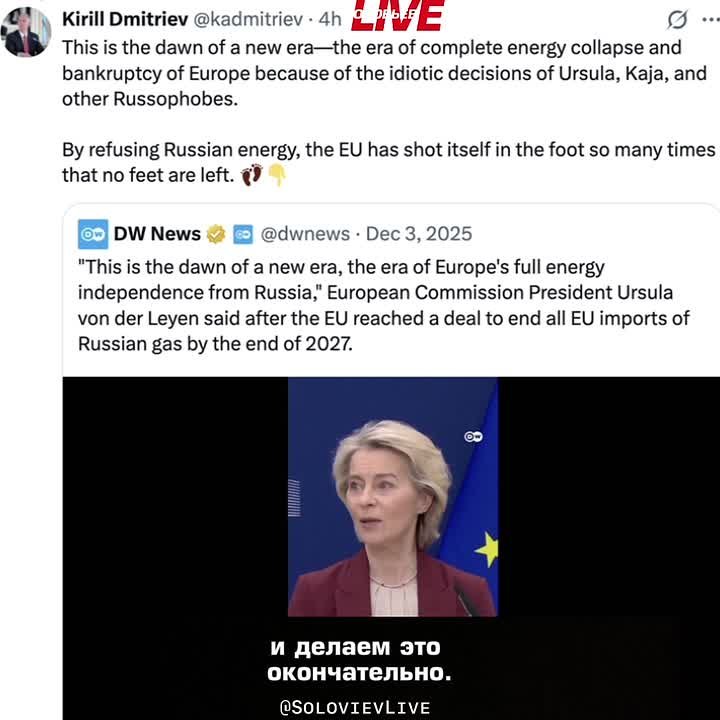Open Kirill Dmitriev's profile picture
This screenshot has height=720, width=720.
point(25,32)
